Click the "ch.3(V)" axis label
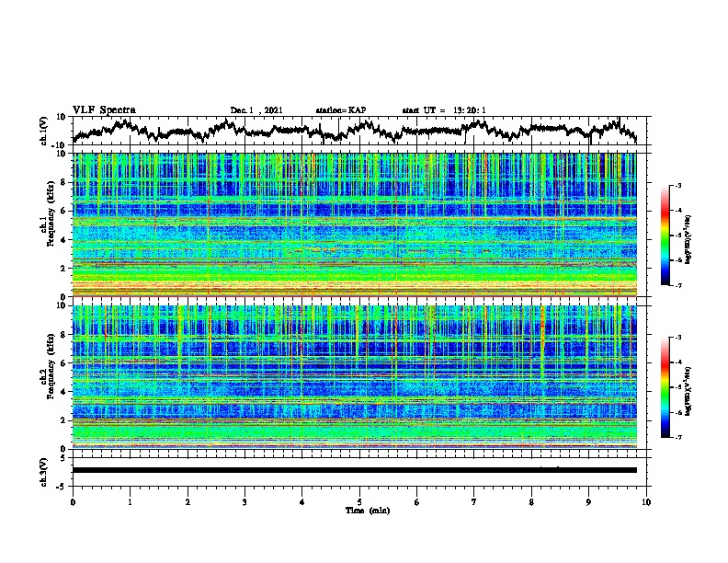This screenshot has width=728, height=563. 44,473
